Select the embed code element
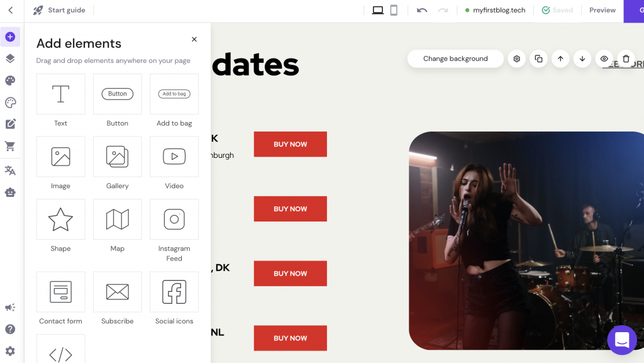Screen dimensions: 644x363 (x=61, y=349)
